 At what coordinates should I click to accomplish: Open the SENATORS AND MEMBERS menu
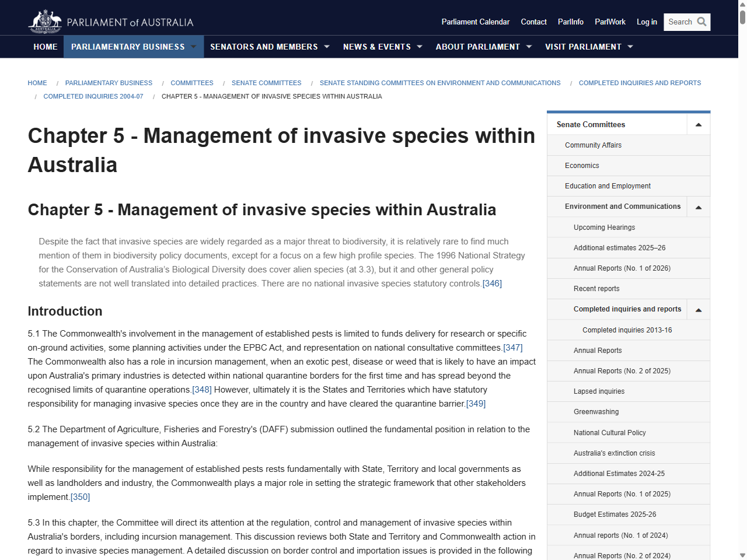click(x=264, y=47)
